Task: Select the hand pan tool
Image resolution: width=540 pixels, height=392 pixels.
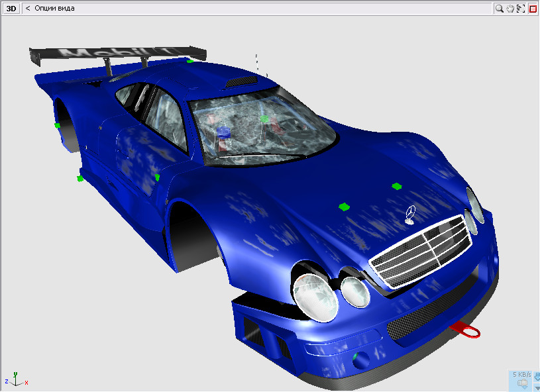Action: [510, 9]
